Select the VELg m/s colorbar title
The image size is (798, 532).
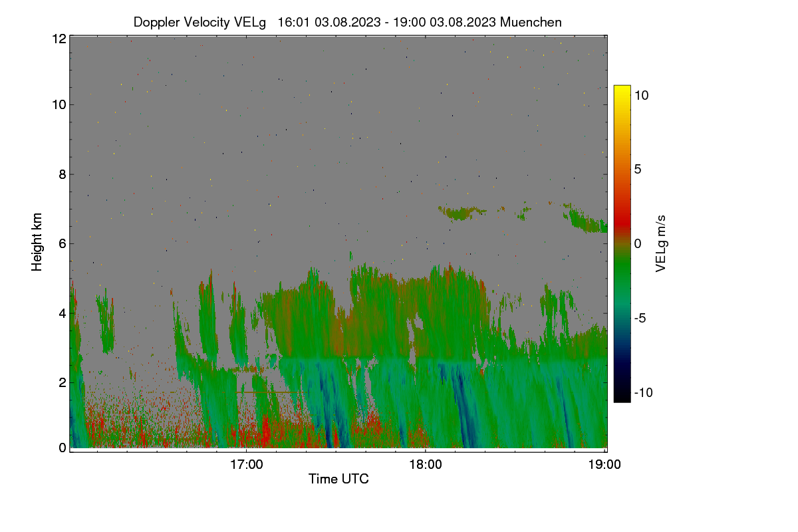661,243
